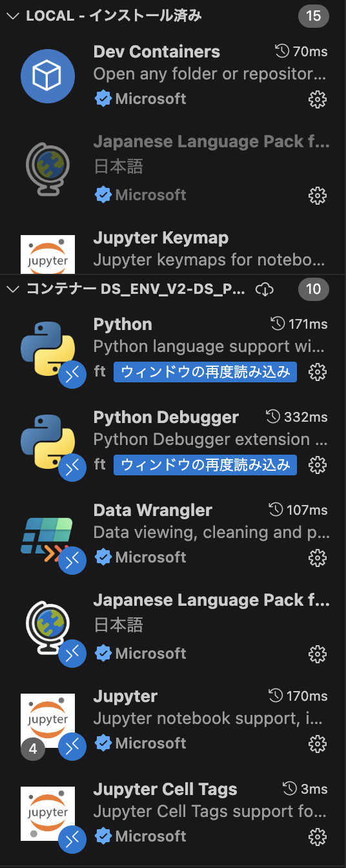Collapse the DS_ENV_V2 container extensions section

(x=12, y=289)
